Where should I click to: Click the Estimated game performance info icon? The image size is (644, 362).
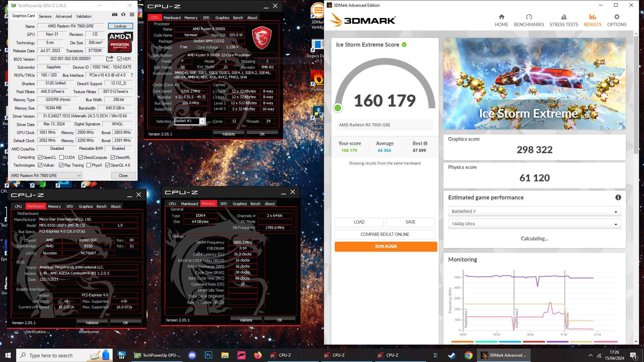[618, 197]
